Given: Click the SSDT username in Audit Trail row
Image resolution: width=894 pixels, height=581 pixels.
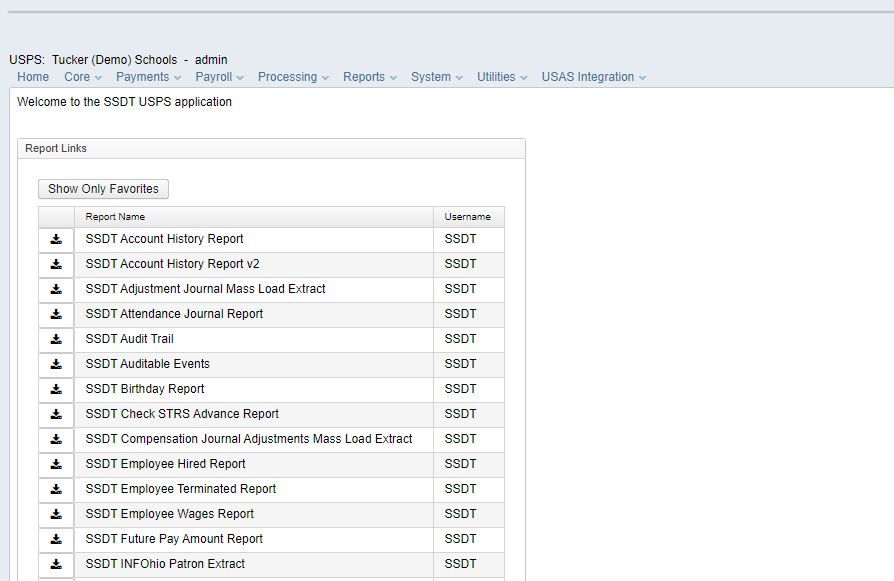Looking at the screenshot, I should [x=460, y=339].
